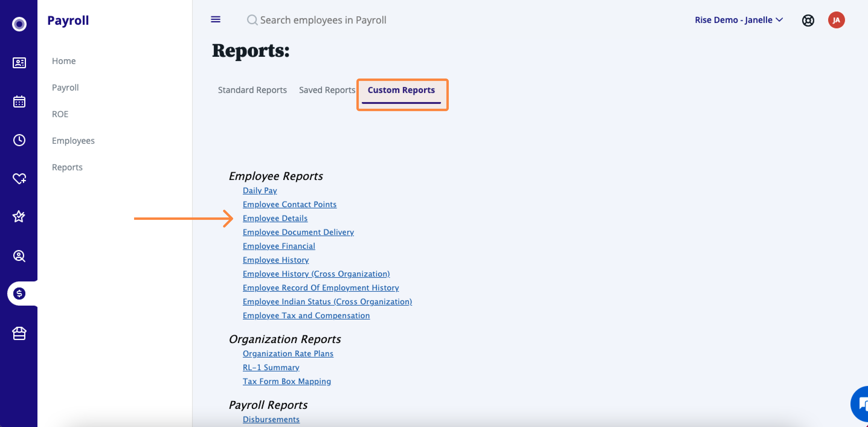Focus the Search employees in Payroll field
868x427 pixels.
323,20
